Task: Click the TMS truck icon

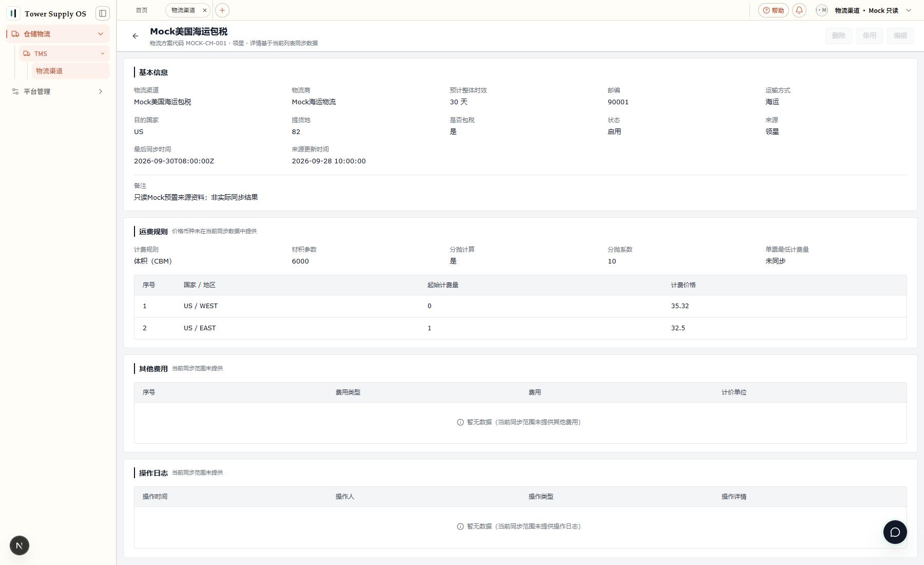Action: point(27,53)
